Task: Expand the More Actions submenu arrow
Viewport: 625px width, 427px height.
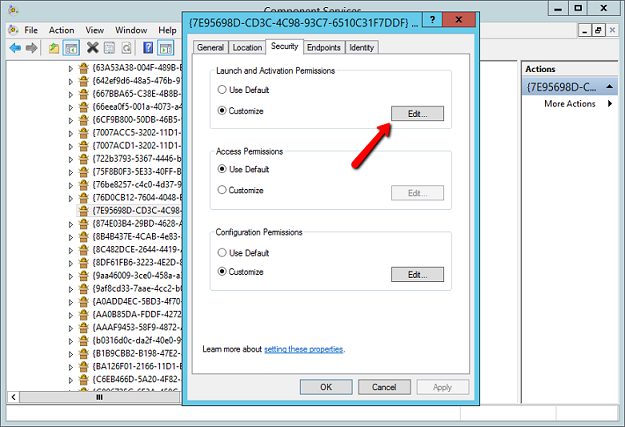Action: pyautogui.click(x=609, y=104)
